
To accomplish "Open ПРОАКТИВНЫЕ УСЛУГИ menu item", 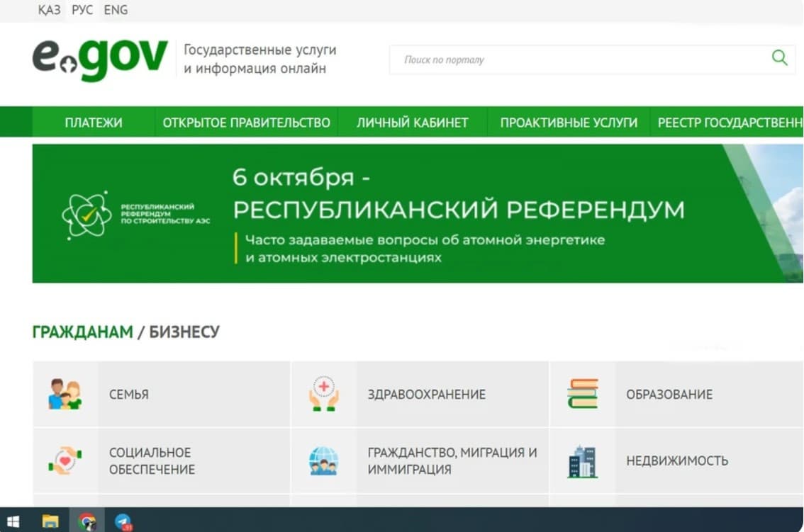I will (x=569, y=123).
